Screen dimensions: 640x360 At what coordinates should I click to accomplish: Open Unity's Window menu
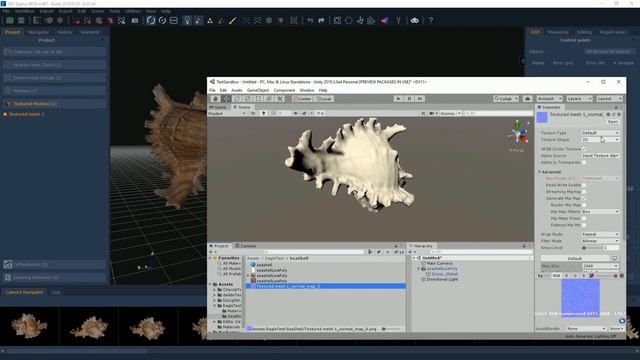tap(307, 90)
